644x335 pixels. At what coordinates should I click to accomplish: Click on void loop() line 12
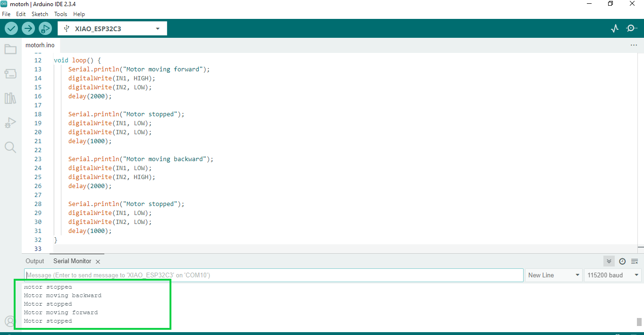(77, 60)
